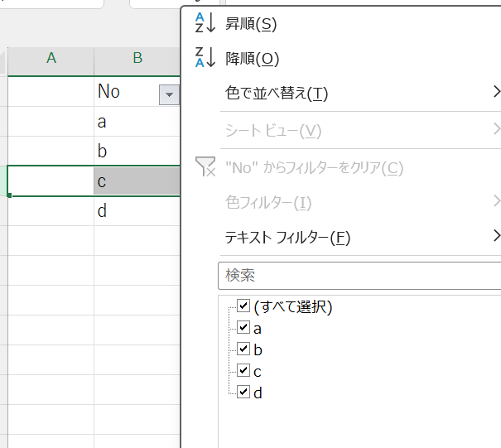Select 降順(O) sort menu item
This screenshot has height=448, width=501.
[252, 59]
